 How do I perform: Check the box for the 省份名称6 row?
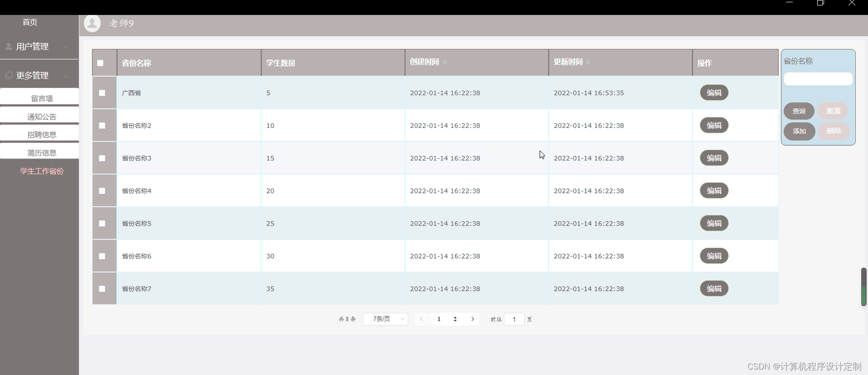point(102,256)
